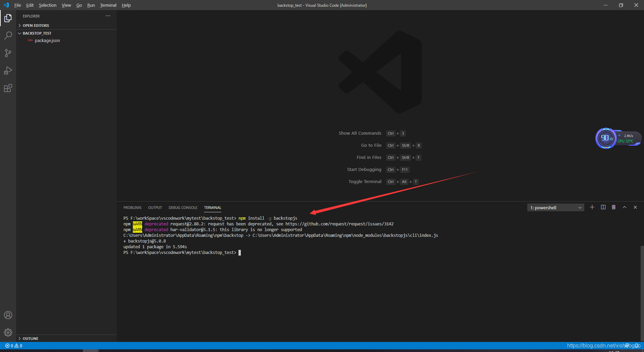The width and height of the screenshot is (644, 352).
Task: Click the first npm WARN label
Action: 138,224
